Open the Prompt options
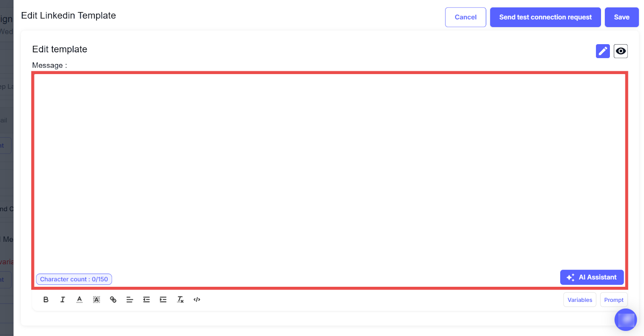 click(613, 300)
